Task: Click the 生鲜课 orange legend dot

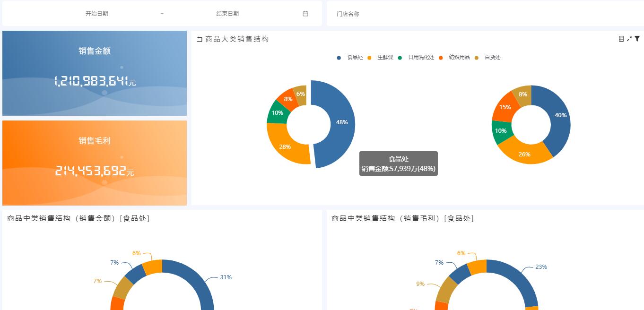Action: point(369,57)
